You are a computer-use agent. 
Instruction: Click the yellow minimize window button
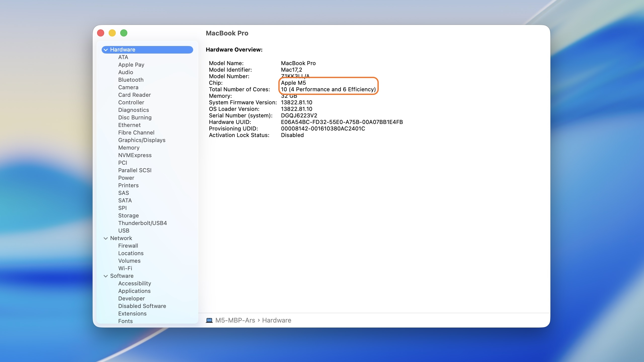point(112,33)
